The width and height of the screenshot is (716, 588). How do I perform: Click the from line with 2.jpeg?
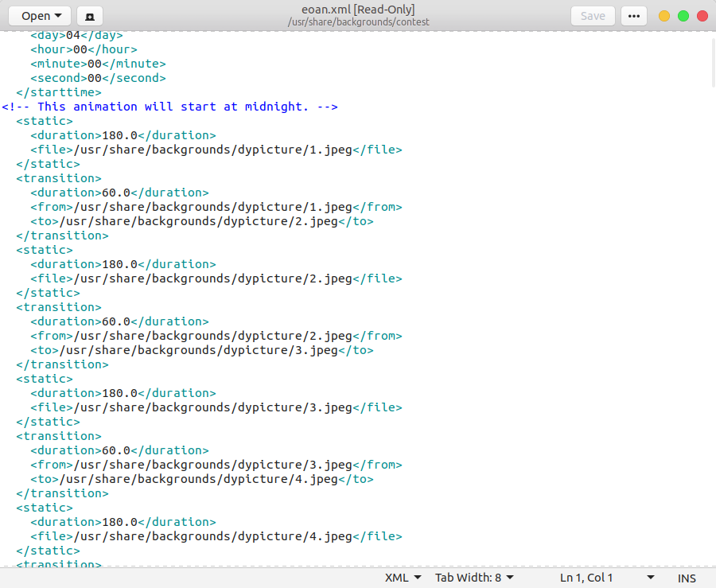coord(216,336)
